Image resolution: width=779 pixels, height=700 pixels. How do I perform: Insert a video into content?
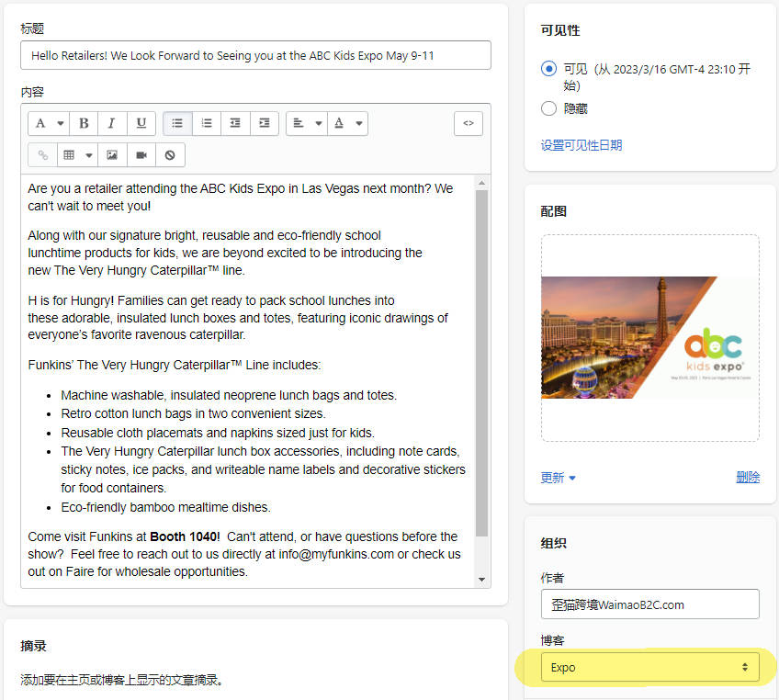coord(141,155)
